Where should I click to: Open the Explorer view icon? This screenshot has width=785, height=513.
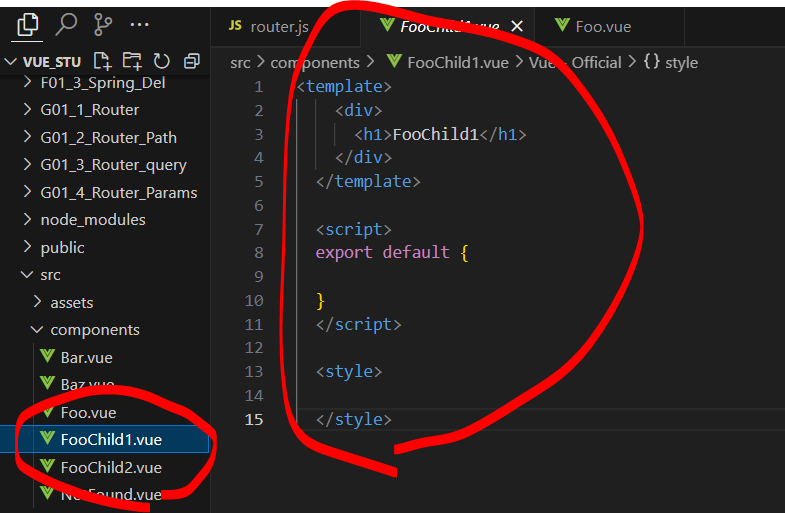[28, 25]
